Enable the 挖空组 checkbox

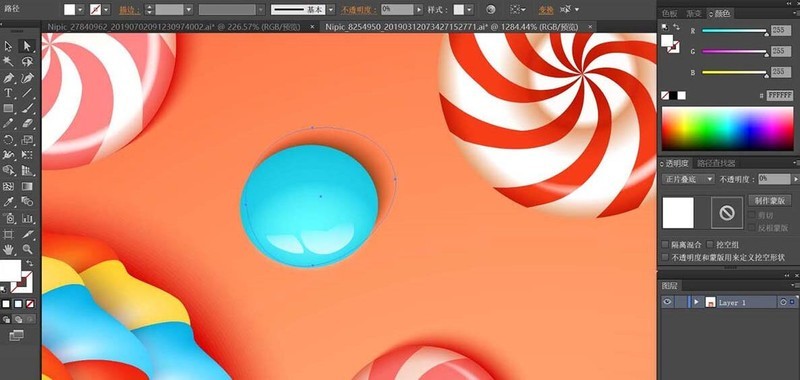point(710,245)
